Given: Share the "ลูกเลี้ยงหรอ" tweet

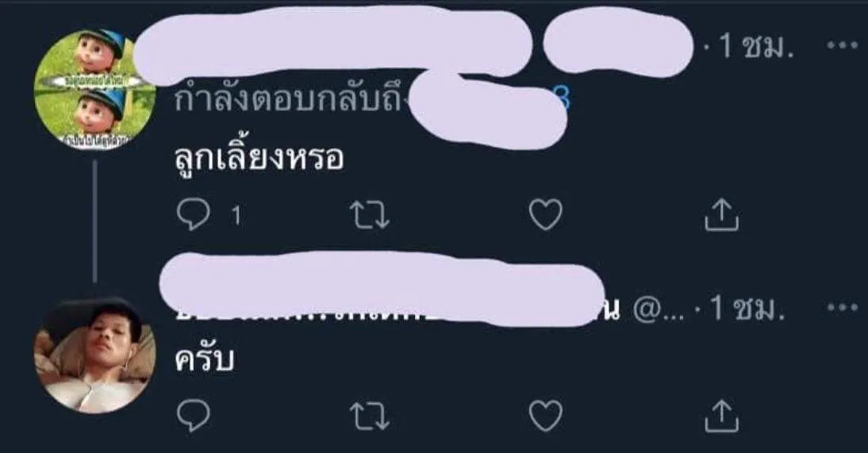Looking at the screenshot, I should tap(721, 214).
